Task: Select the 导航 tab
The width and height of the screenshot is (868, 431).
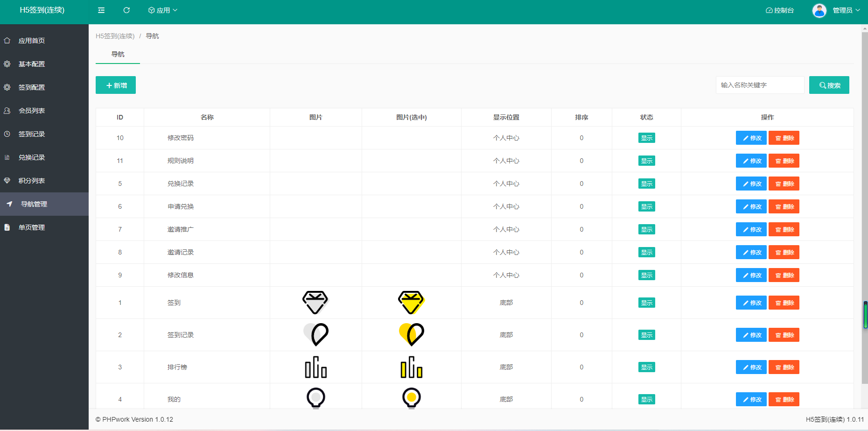Action: tap(118, 54)
